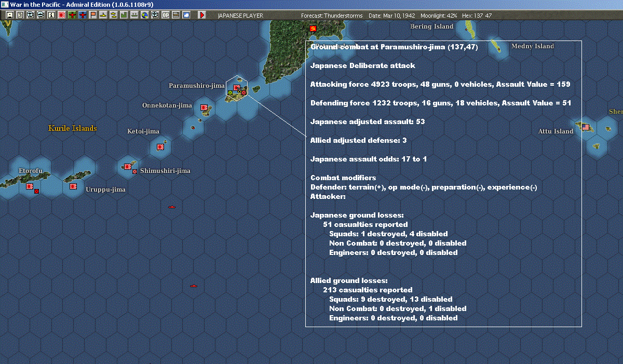Click the striped railroad toolbar icon

click(175, 15)
